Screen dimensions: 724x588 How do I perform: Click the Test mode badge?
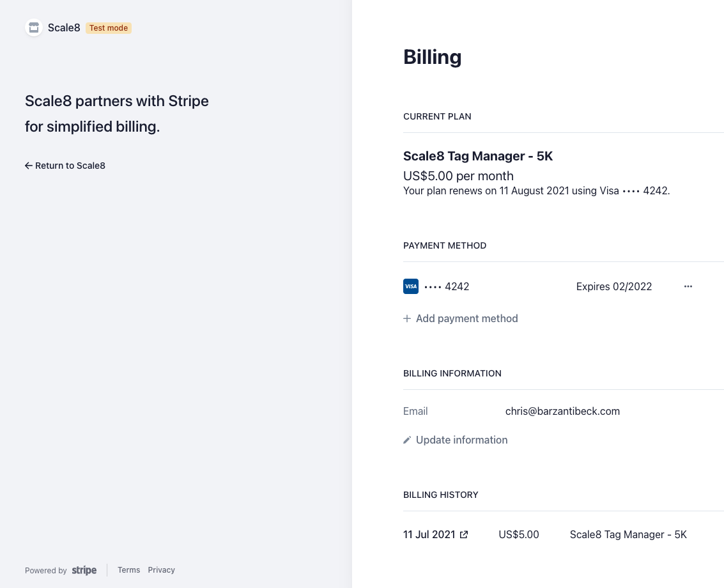click(109, 28)
